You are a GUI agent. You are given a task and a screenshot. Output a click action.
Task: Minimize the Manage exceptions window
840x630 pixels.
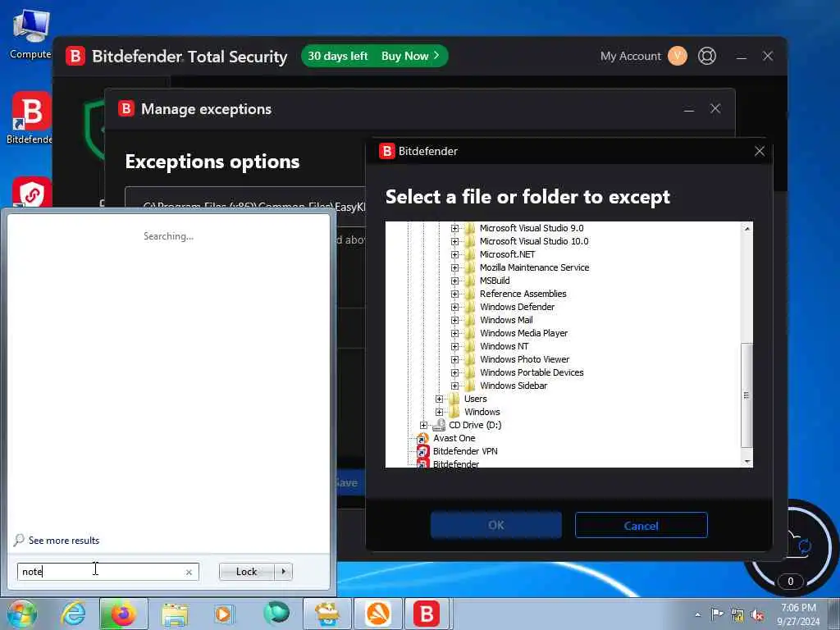click(x=689, y=109)
